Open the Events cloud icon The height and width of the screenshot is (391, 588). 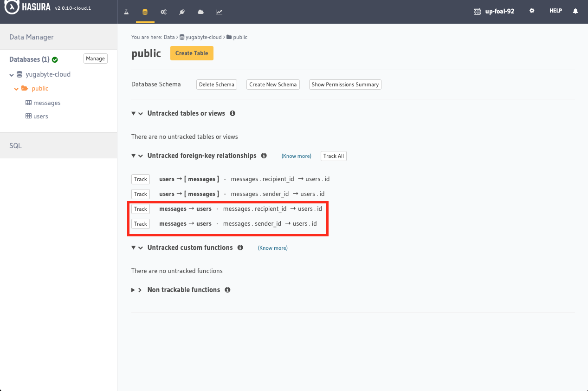(200, 12)
